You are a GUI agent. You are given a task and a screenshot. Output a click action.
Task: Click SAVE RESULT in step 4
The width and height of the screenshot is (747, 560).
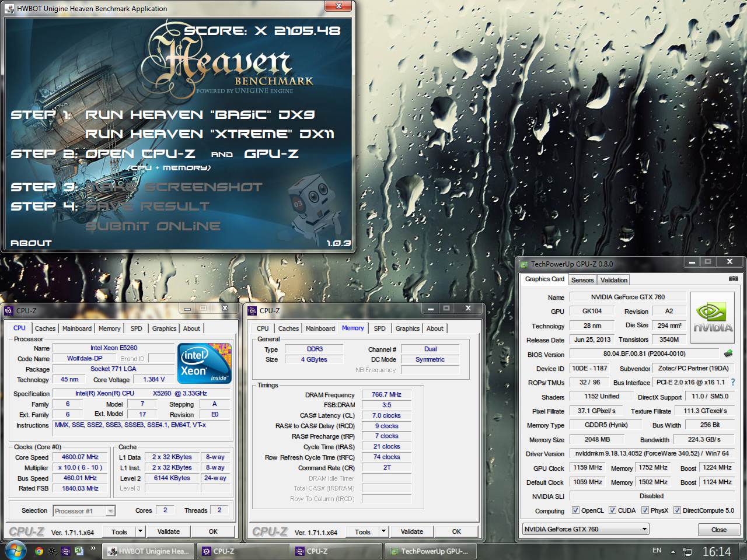148,206
